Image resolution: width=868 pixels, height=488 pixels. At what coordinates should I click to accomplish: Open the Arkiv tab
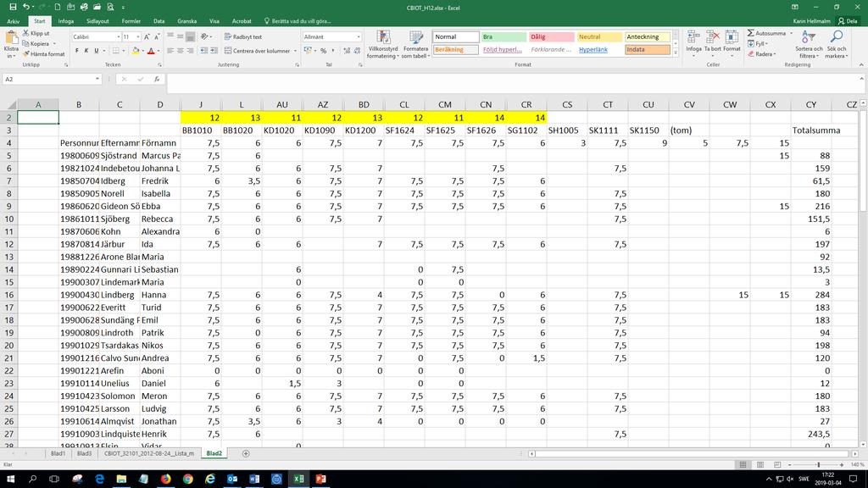point(14,21)
